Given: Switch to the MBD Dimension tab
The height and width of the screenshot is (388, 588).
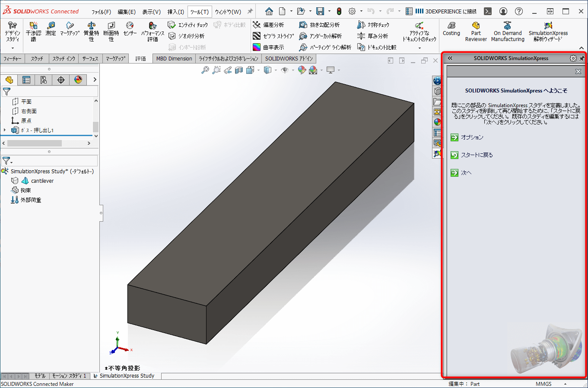Looking at the screenshot, I should click(174, 58).
